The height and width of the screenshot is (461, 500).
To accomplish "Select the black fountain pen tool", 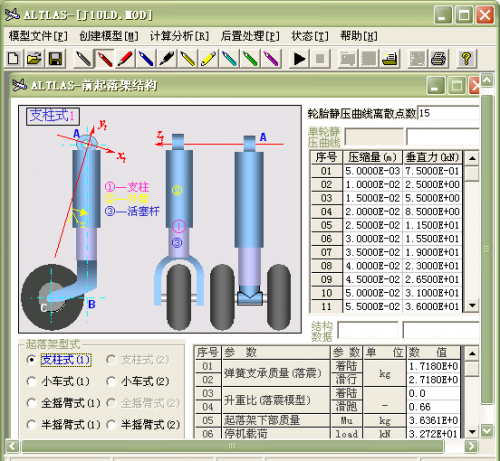I will click(167, 59).
